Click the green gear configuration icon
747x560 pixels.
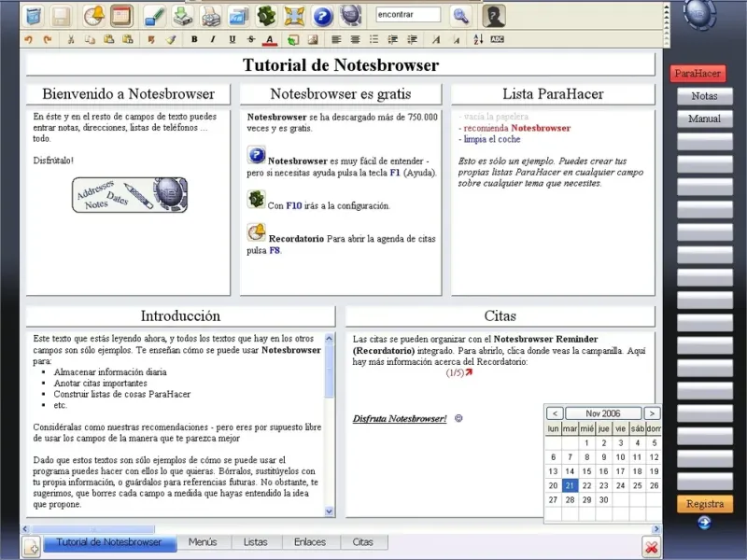(x=267, y=16)
